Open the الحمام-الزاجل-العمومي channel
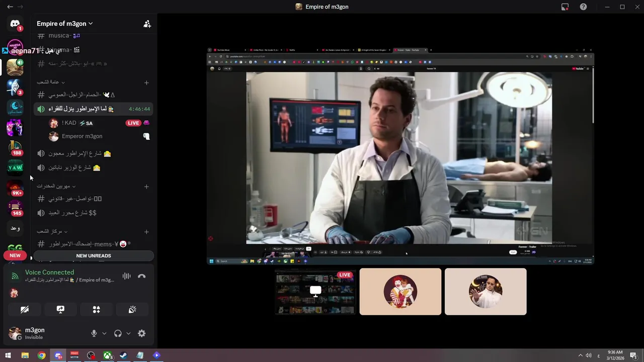644x362 pixels. [94, 95]
